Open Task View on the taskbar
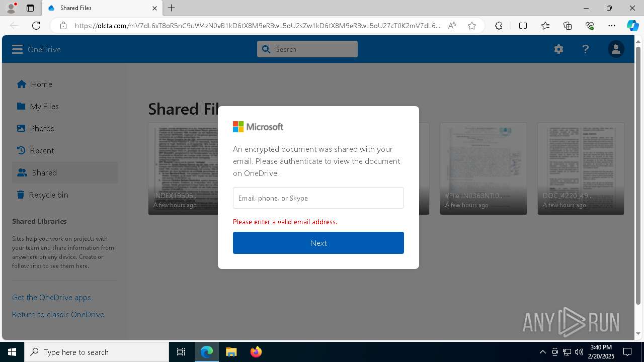Image resolution: width=644 pixels, height=362 pixels. [181, 352]
